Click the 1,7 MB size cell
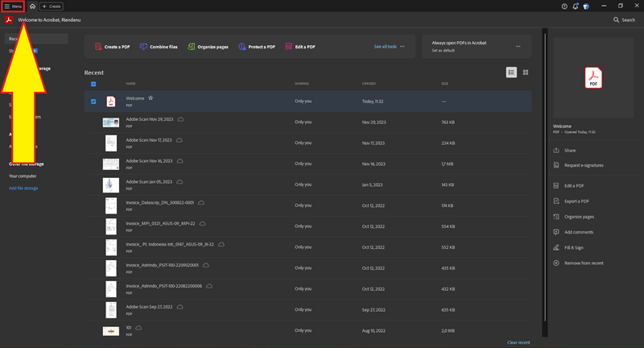644x348 pixels. (448, 164)
